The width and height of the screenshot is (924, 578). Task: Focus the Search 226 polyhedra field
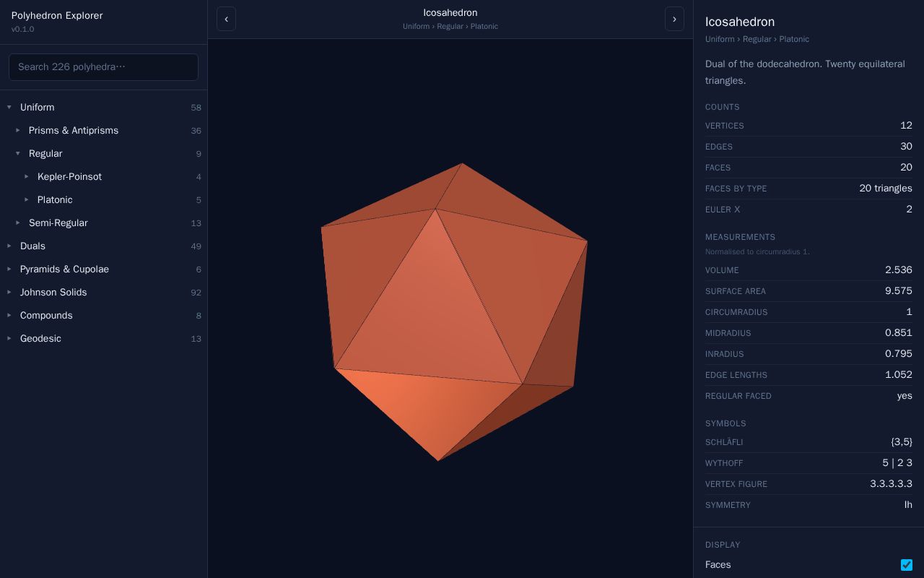click(103, 67)
